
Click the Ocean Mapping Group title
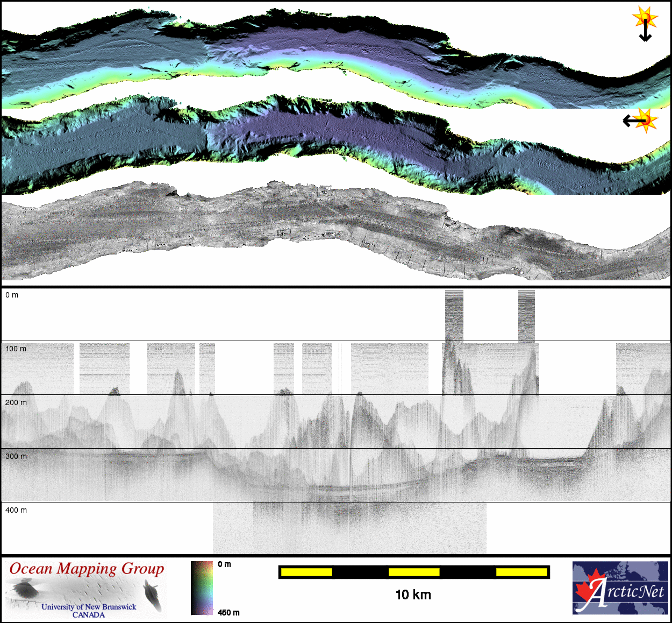(87, 569)
